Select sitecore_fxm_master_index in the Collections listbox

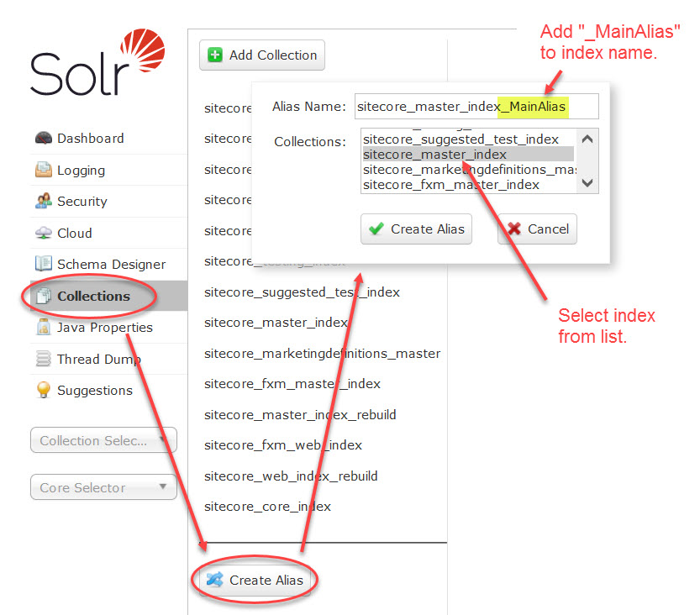tap(468, 185)
